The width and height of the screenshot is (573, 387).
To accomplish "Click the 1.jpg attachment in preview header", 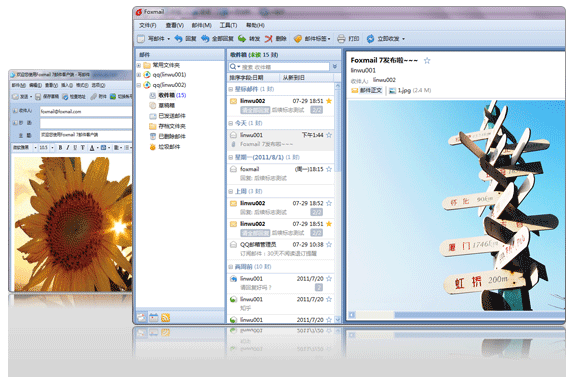I will [x=410, y=90].
